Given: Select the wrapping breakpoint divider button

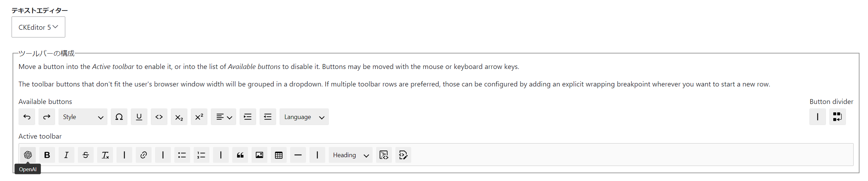Looking at the screenshot, I should (x=837, y=117).
